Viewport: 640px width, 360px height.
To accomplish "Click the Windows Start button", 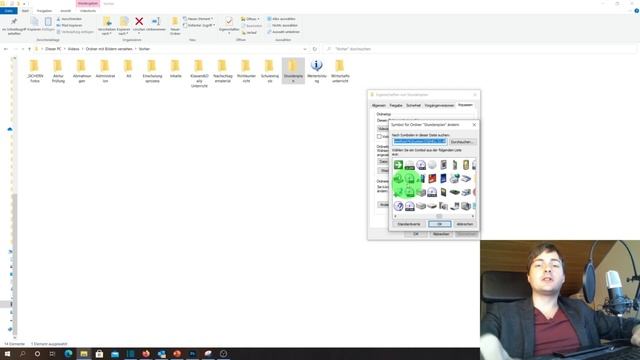I will pyautogui.click(x=7, y=354).
